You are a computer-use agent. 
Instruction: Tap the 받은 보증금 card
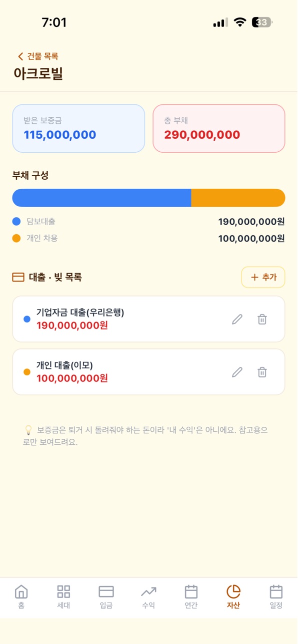pyautogui.click(x=78, y=128)
